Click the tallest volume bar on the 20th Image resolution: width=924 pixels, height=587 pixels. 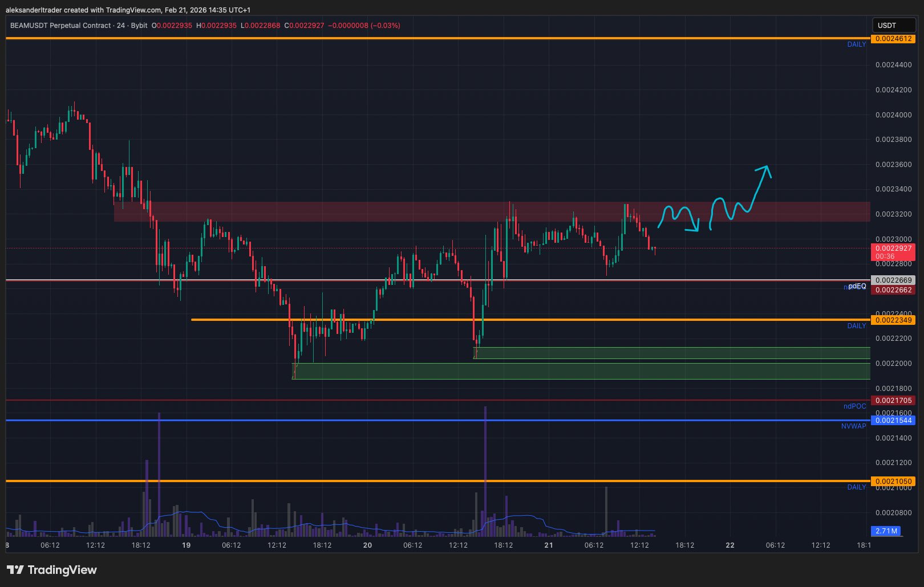485,471
